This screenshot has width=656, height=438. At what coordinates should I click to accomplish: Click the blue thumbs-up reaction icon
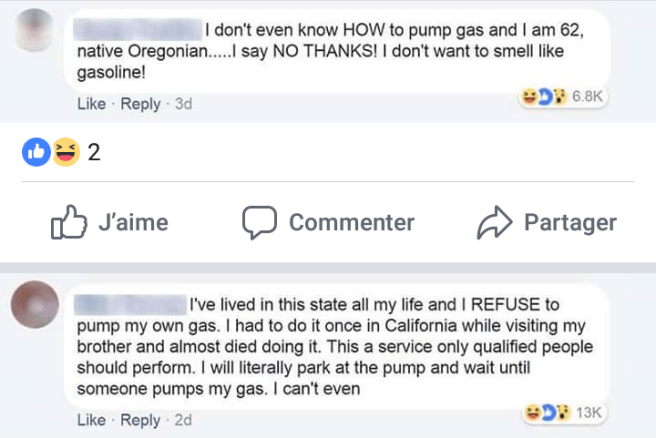(x=35, y=153)
